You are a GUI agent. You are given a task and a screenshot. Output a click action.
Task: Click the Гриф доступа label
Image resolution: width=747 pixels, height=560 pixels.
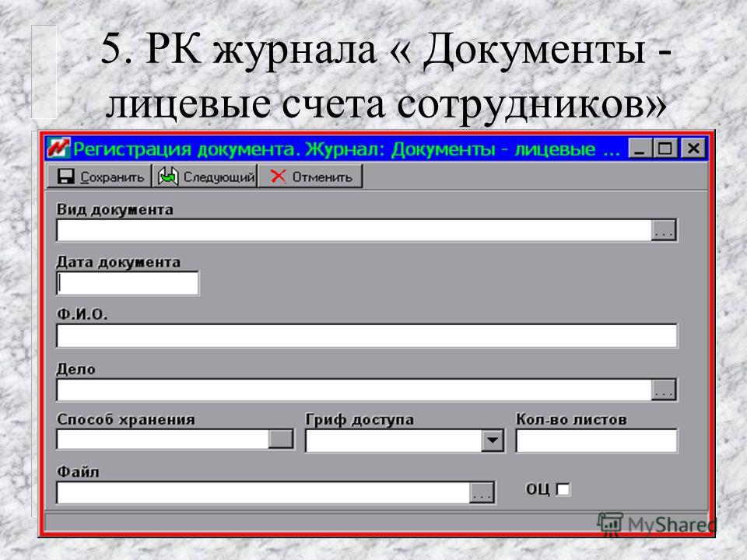click(x=359, y=419)
